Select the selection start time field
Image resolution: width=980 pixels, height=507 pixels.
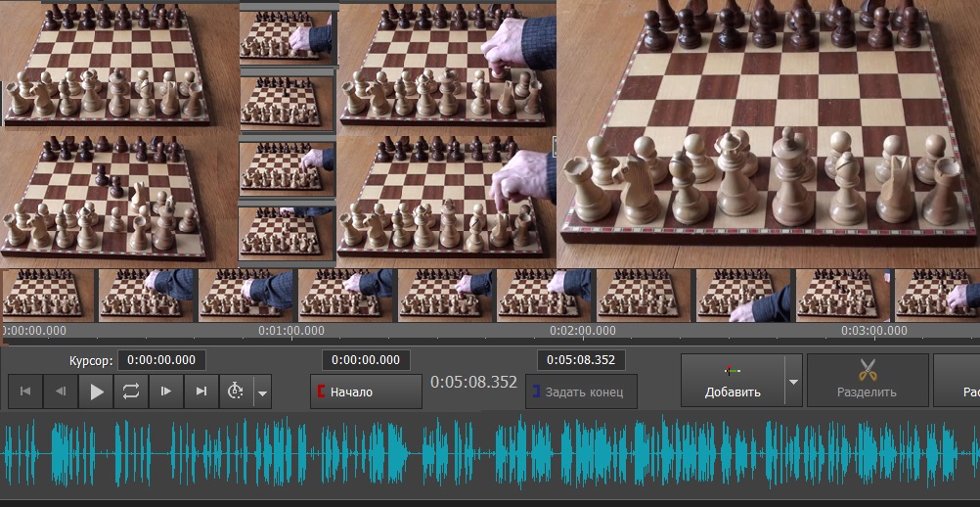(x=366, y=360)
